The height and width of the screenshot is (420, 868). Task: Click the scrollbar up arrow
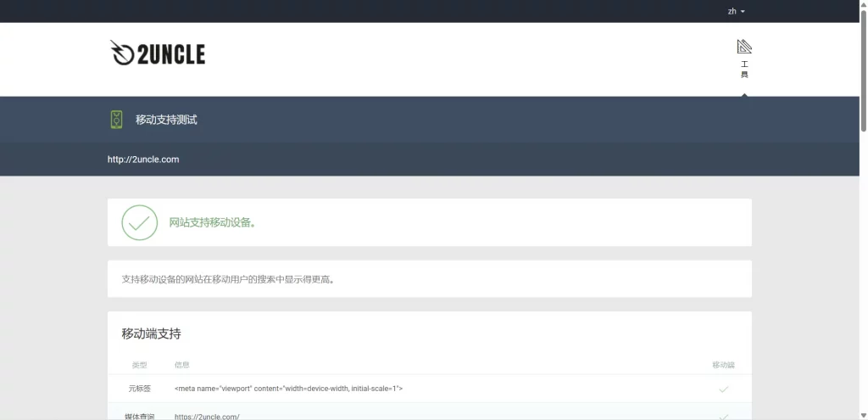click(x=863, y=4)
